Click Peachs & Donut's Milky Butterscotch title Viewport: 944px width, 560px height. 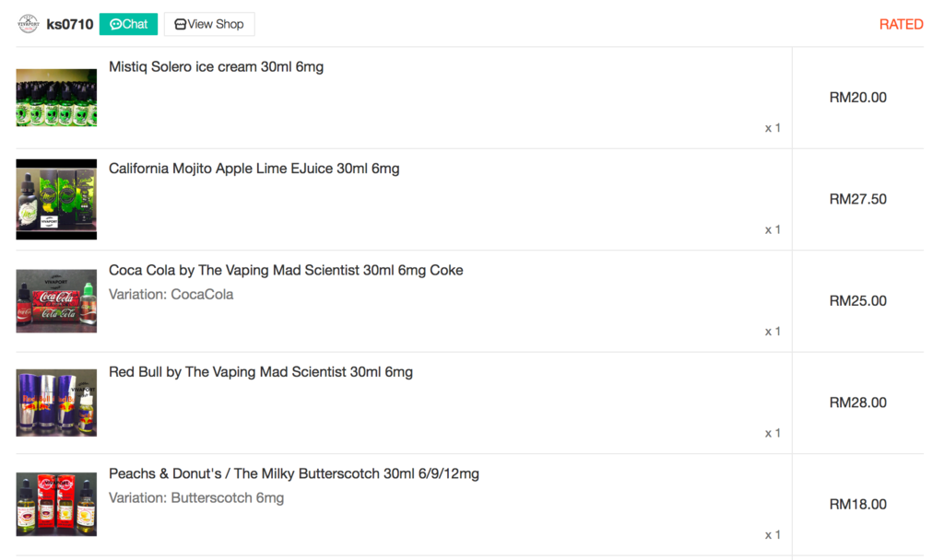point(294,473)
